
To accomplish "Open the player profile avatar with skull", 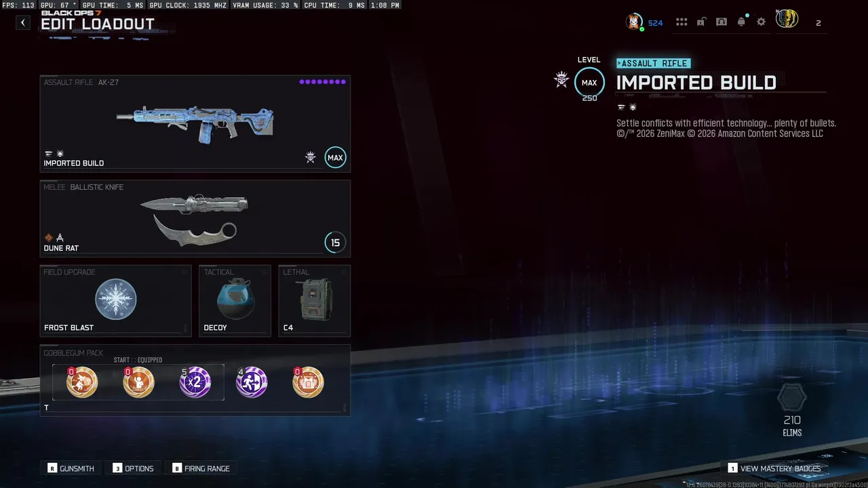I will pyautogui.click(x=634, y=22).
